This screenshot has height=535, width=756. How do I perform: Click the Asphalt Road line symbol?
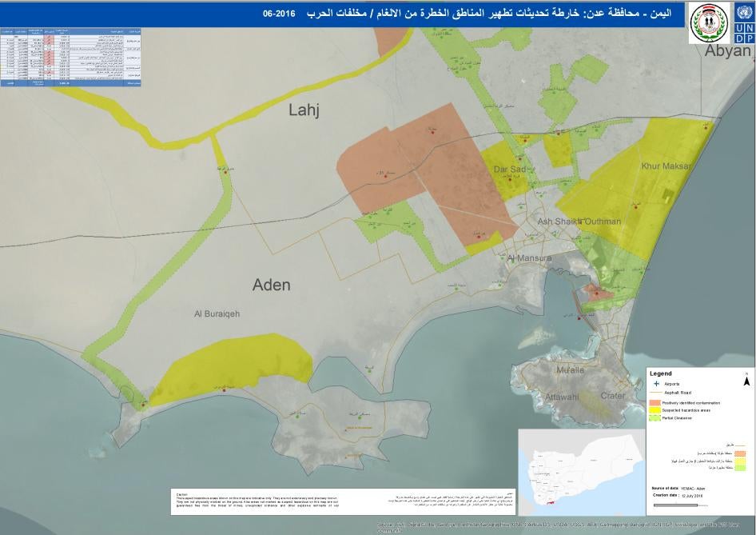656,392
